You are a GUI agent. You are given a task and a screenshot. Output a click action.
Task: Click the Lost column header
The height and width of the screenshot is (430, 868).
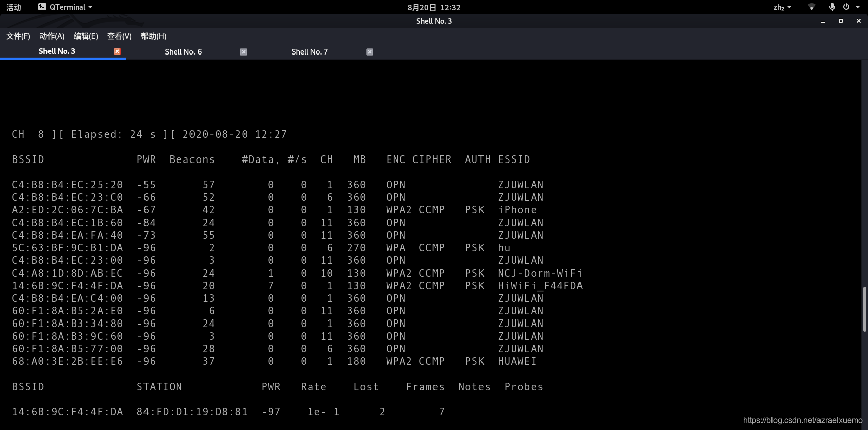click(366, 387)
